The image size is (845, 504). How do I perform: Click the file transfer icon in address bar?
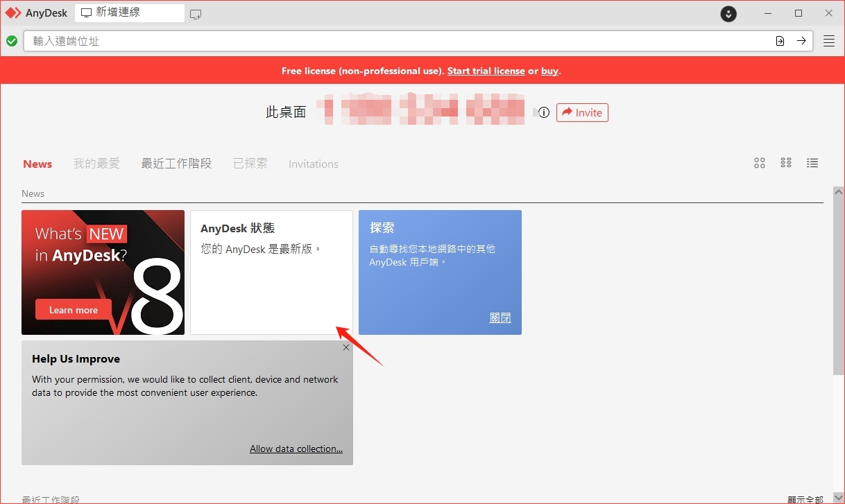(780, 41)
